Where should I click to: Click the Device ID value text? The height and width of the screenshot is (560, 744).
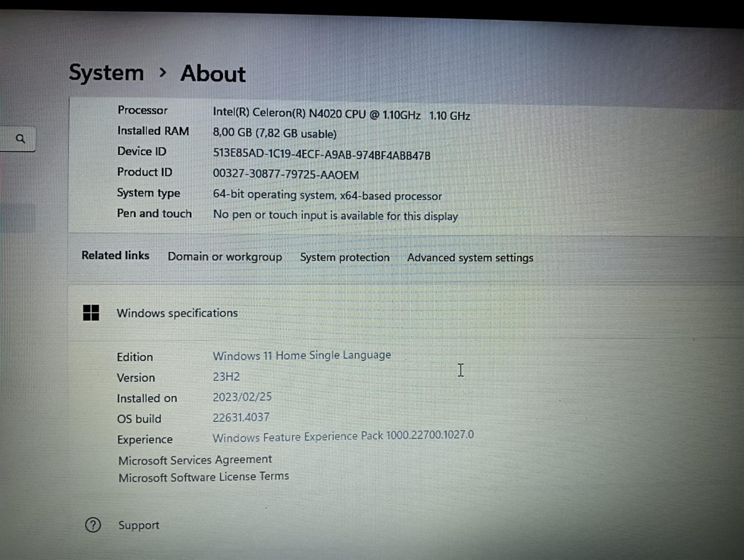pos(322,155)
